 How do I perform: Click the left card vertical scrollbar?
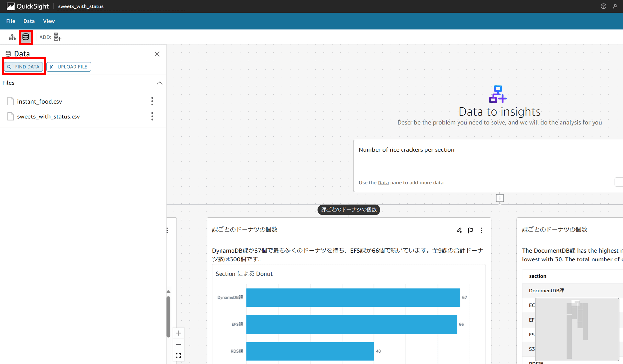168,316
